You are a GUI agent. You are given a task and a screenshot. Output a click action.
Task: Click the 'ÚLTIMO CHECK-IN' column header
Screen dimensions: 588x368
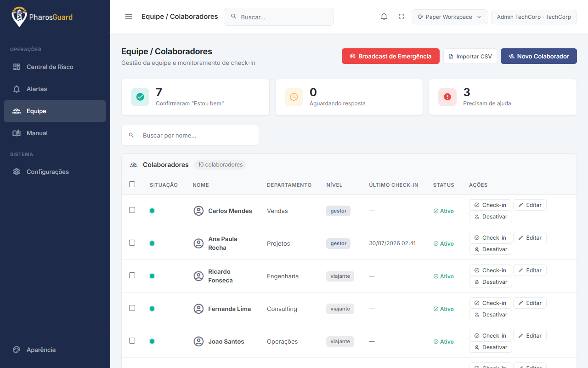(x=394, y=185)
